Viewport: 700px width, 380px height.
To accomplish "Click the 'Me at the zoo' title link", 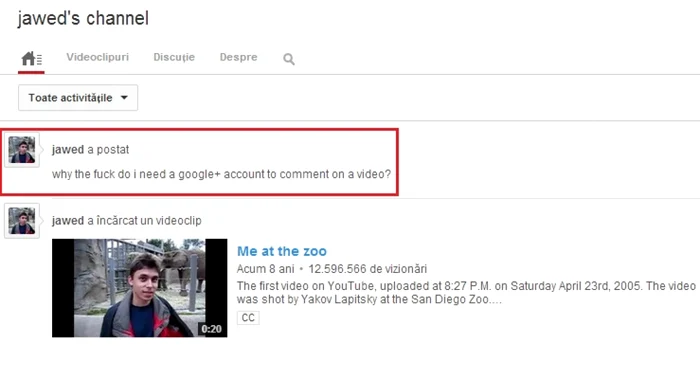I will point(282,251).
